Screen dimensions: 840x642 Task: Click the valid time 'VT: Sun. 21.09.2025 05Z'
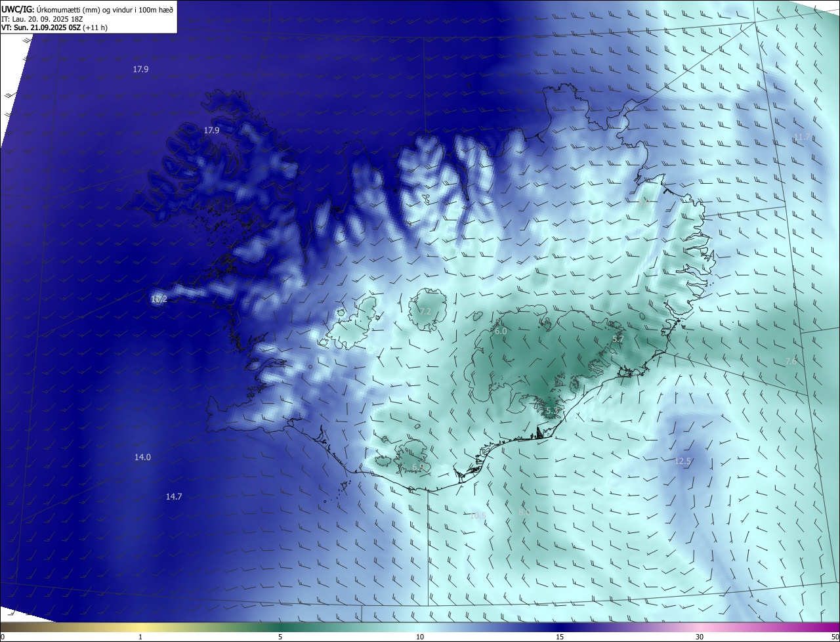(41, 28)
